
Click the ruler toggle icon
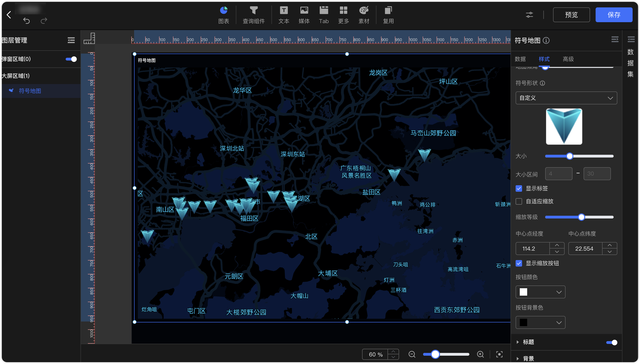coord(89,38)
